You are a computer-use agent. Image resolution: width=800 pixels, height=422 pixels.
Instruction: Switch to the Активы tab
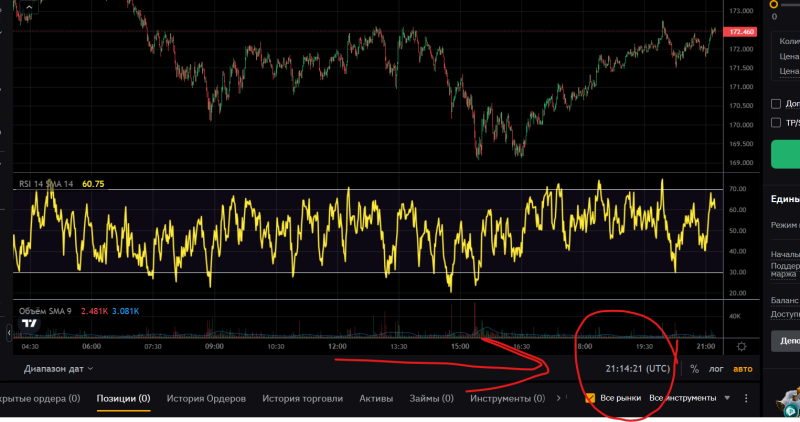point(376,399)
